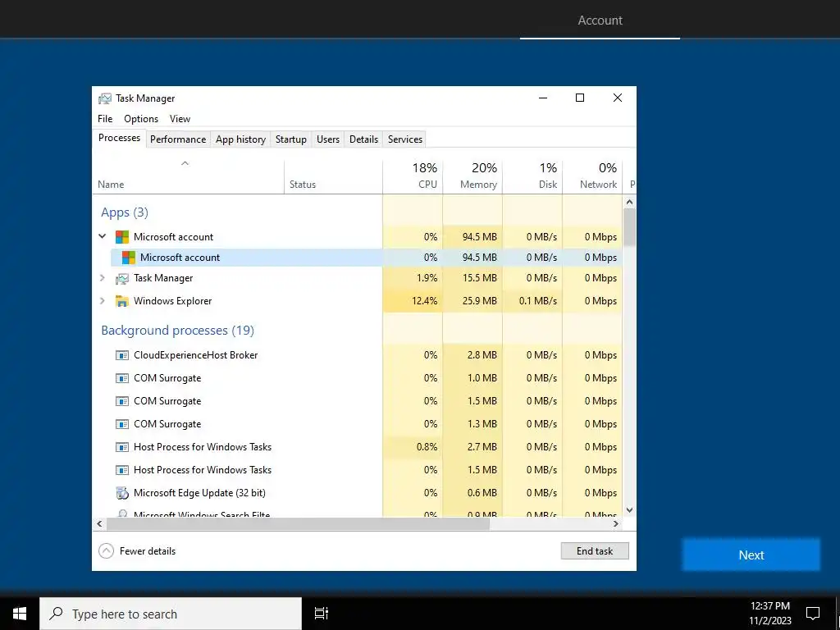Click the horizontal scrollbar right arrow
Screen dimensions: 840x630
(616, 524)
